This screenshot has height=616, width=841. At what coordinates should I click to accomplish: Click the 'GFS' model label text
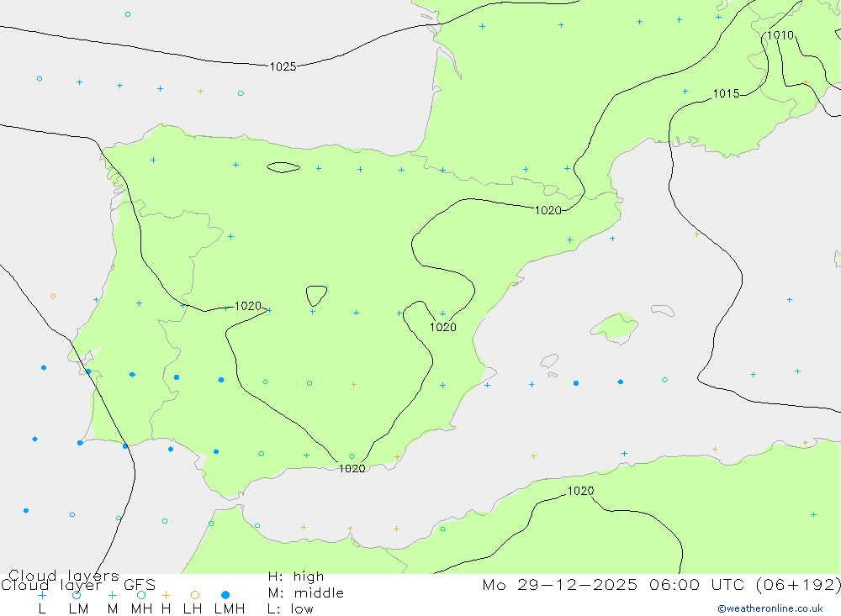(x=140, y=585)
